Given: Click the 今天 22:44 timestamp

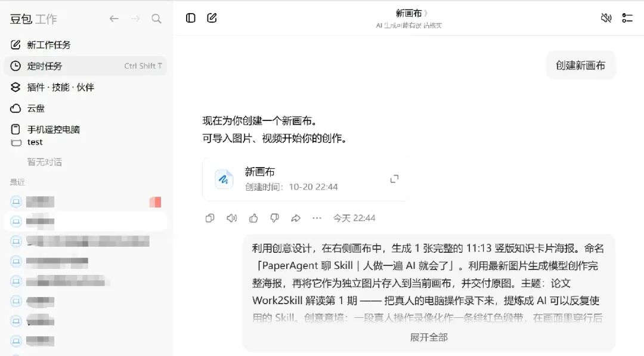Looking at the screenshot, I should [x=354, y=218].
